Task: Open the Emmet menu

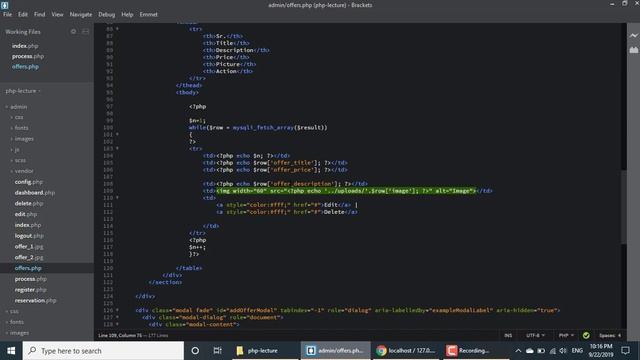Action: click(x=149, y=14)
